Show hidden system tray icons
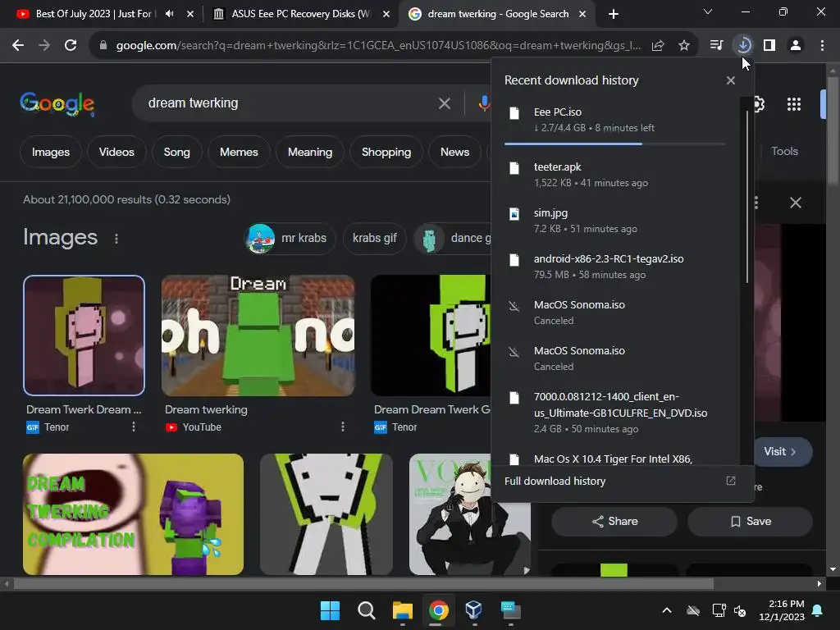The image size is (840, 630). click(x=667, y=610)
